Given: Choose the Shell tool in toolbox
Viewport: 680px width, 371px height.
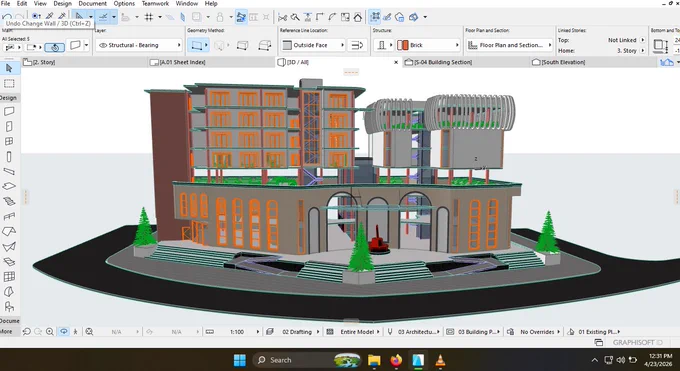Looking at the screenshot, I should (9, 246).
